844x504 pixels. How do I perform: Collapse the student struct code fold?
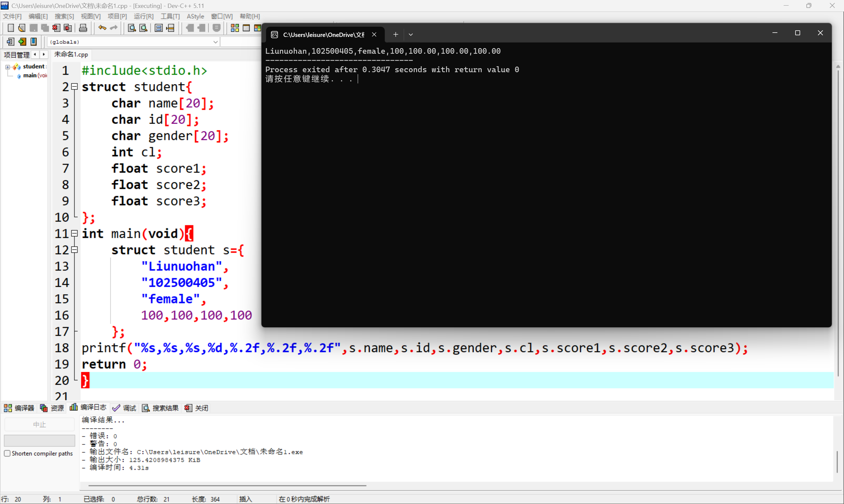pyautogui.click(x=75, y=87)
